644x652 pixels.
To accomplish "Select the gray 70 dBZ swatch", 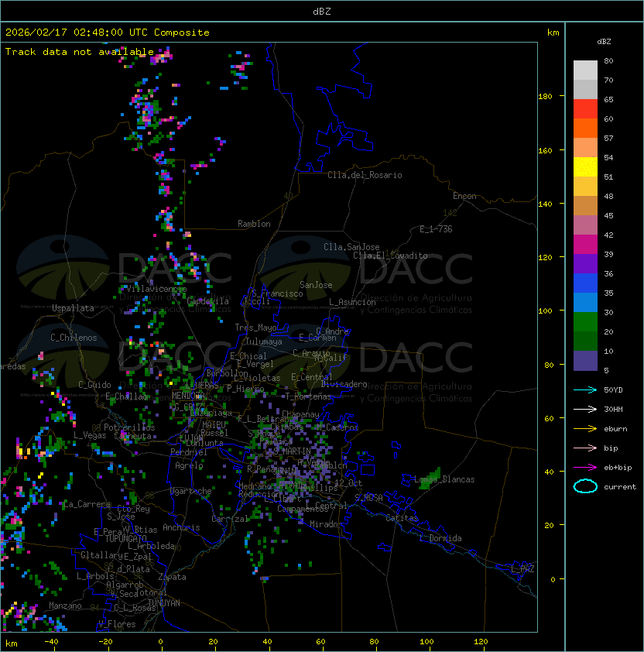I will click(585, 89).
